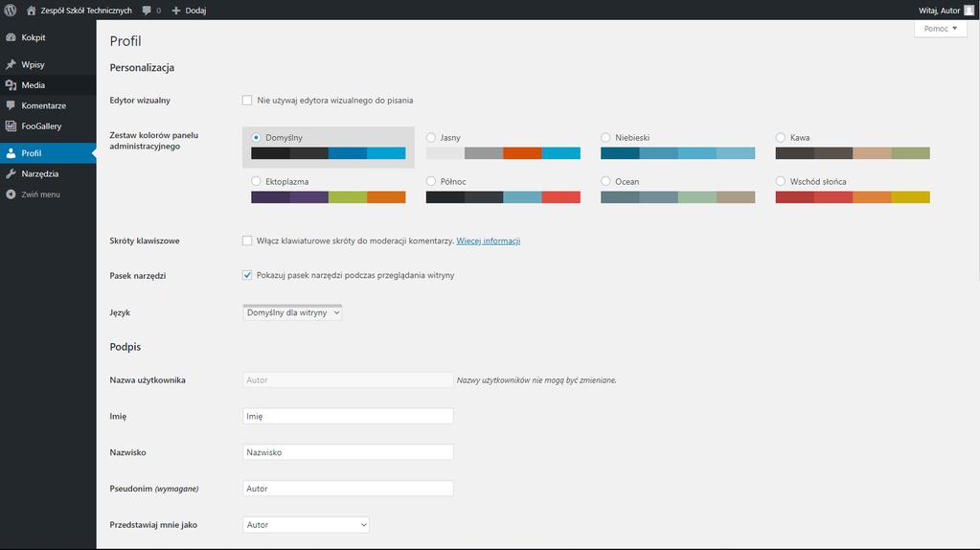The width and height of the screenshot is (980, 550).
Task: Click 'Nazwy użytkowników nie mogą być zmieniane' note
Action: click(x=536, y=380)
